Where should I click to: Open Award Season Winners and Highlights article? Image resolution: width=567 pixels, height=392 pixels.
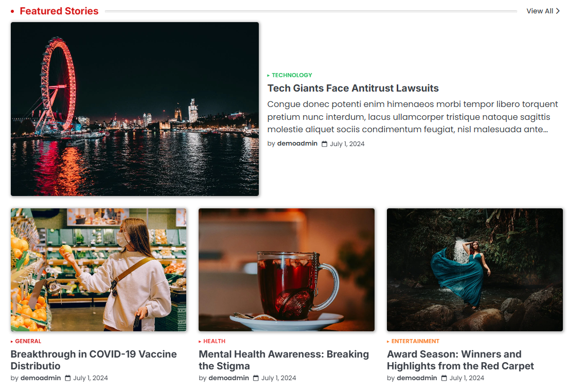pyautogui.click(x=460, y=360)
